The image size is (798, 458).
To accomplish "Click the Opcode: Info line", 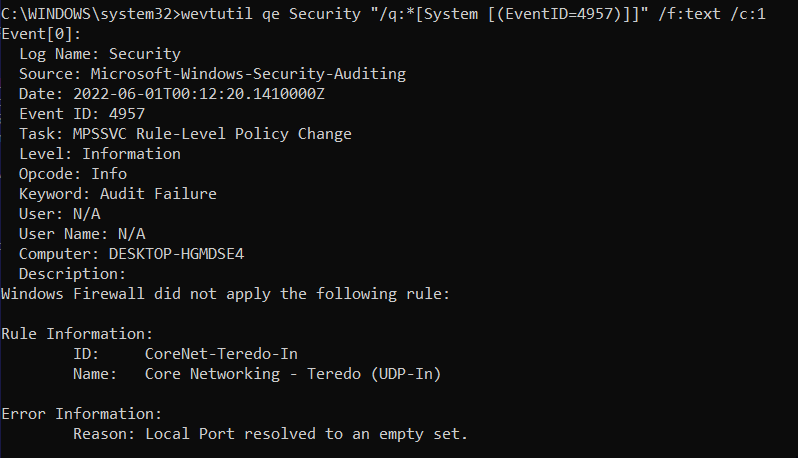I will coord(73,174).
